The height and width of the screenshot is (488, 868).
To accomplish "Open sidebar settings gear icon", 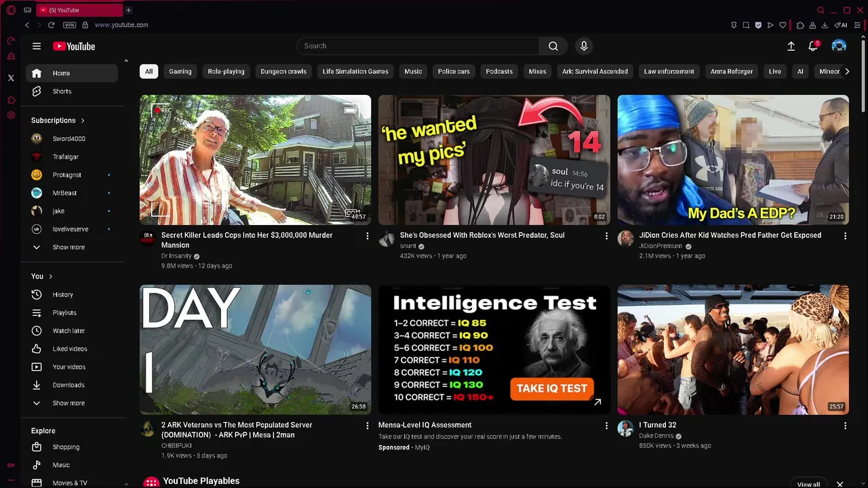I will (x=11, y=115).
